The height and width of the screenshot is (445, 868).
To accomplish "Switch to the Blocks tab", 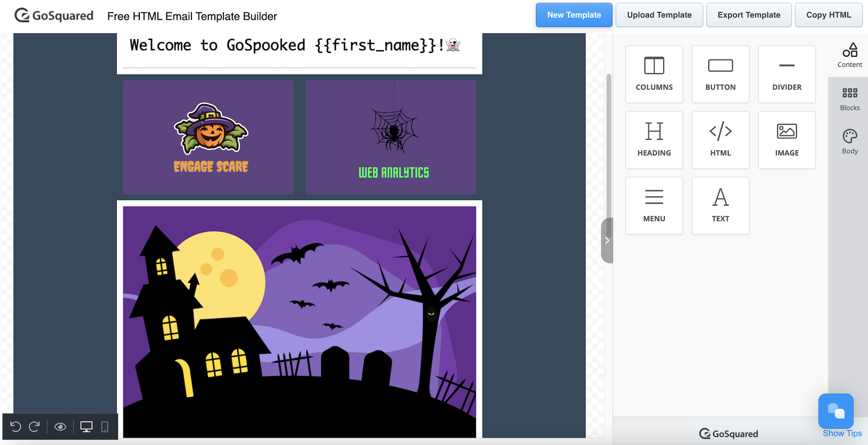I will [x=850, y=99].
